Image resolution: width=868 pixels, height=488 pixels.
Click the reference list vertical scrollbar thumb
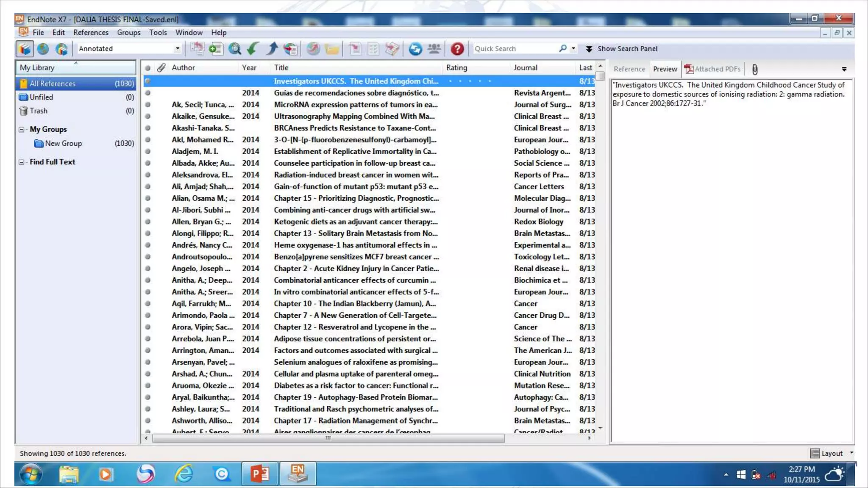click(x=600, y=76)
